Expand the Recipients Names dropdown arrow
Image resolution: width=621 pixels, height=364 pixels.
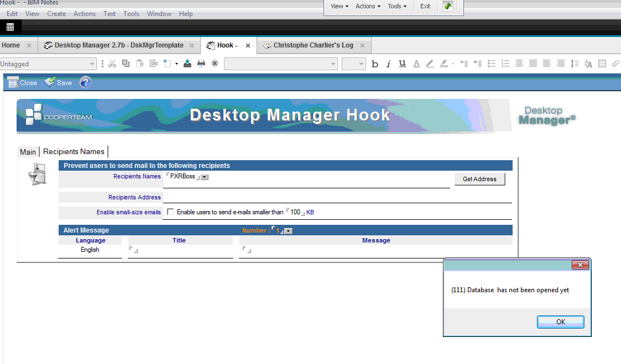pos(205,177)
